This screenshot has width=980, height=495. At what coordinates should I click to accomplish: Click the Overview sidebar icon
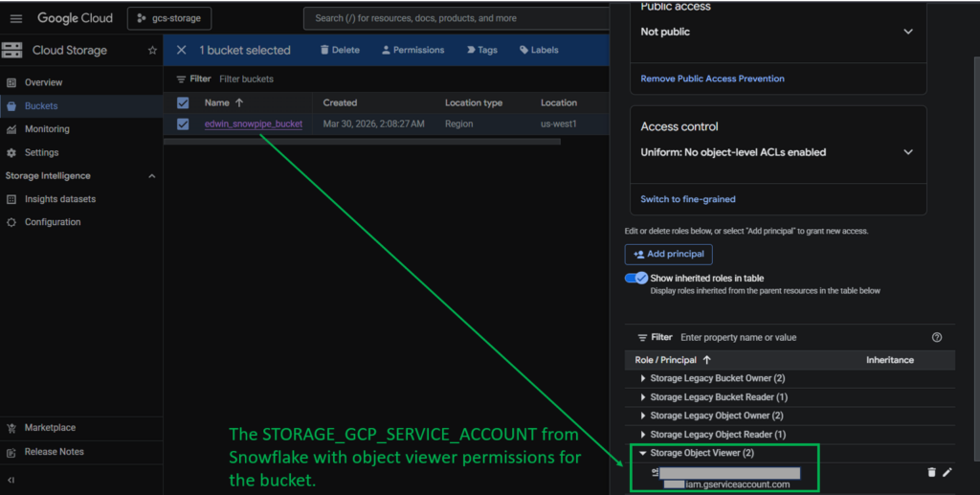click(11, 82)
